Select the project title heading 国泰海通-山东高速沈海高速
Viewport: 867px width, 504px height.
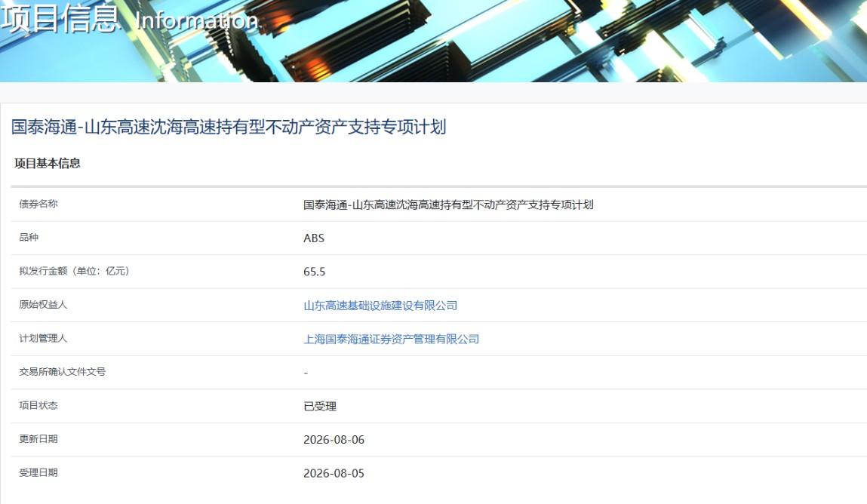229,127
